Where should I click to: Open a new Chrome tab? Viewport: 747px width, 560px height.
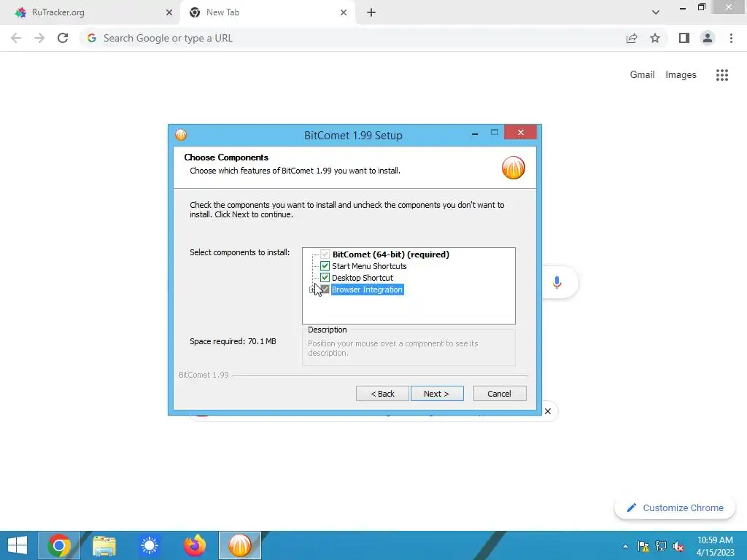point(371,12)
